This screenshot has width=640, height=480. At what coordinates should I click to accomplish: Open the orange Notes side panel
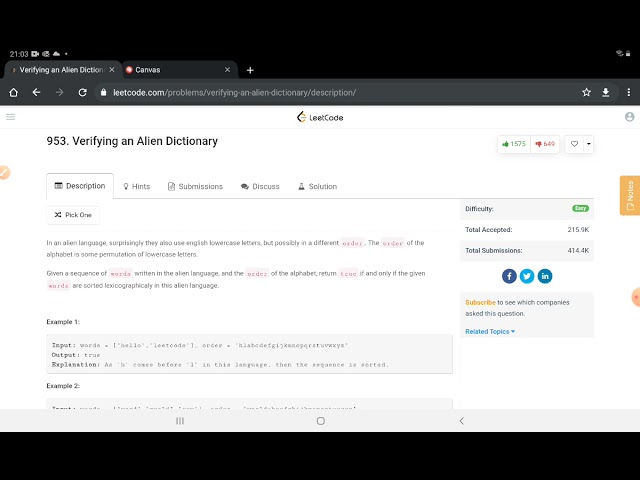tap(630, 196)
